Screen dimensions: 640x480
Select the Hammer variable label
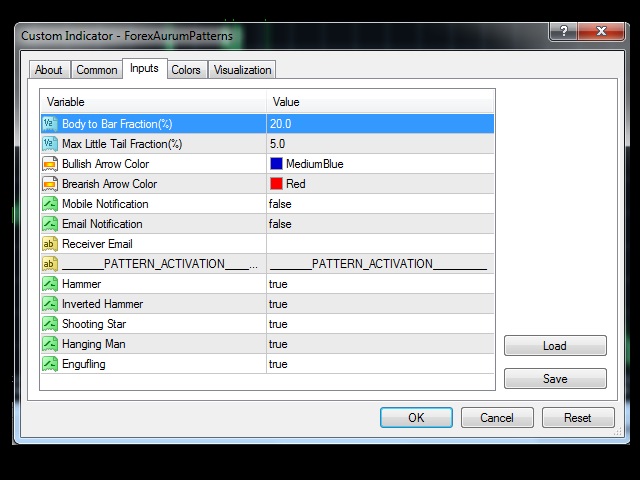pos(82,284)
